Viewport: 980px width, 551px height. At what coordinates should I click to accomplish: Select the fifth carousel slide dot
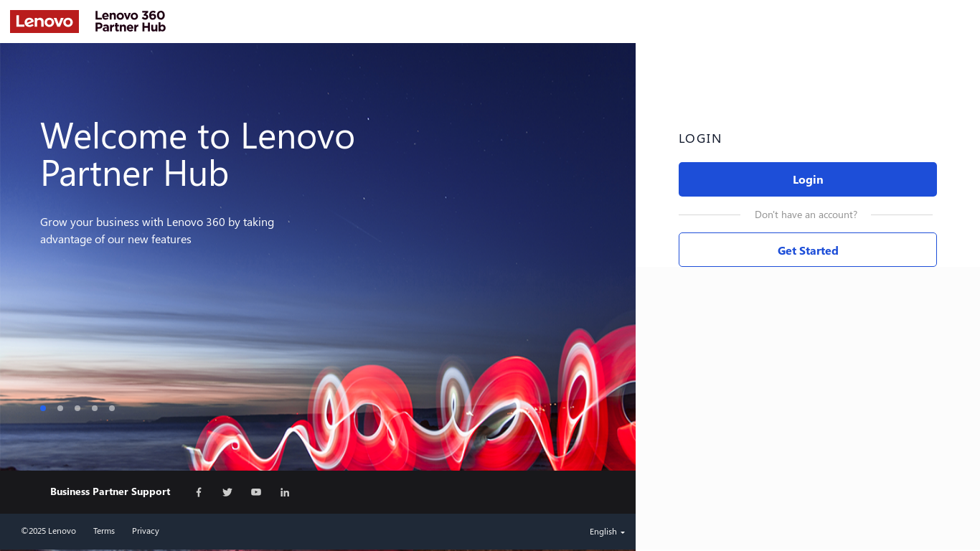pos(112,408)
